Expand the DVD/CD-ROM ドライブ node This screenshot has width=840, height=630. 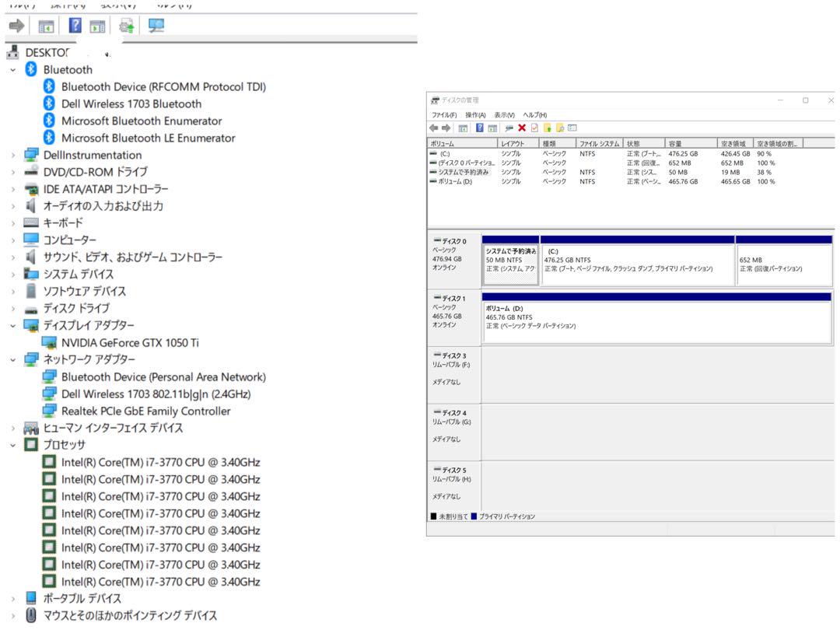tap(13, 172)
